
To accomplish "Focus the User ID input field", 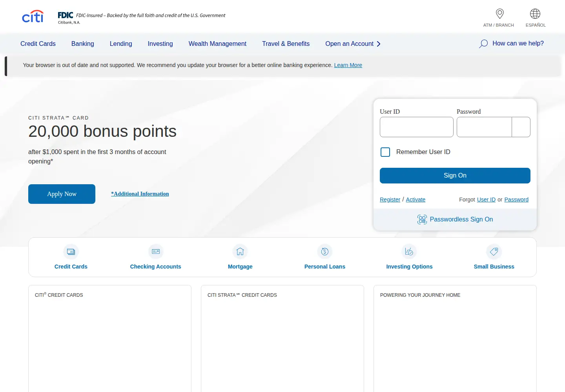I will pos(417,127).
